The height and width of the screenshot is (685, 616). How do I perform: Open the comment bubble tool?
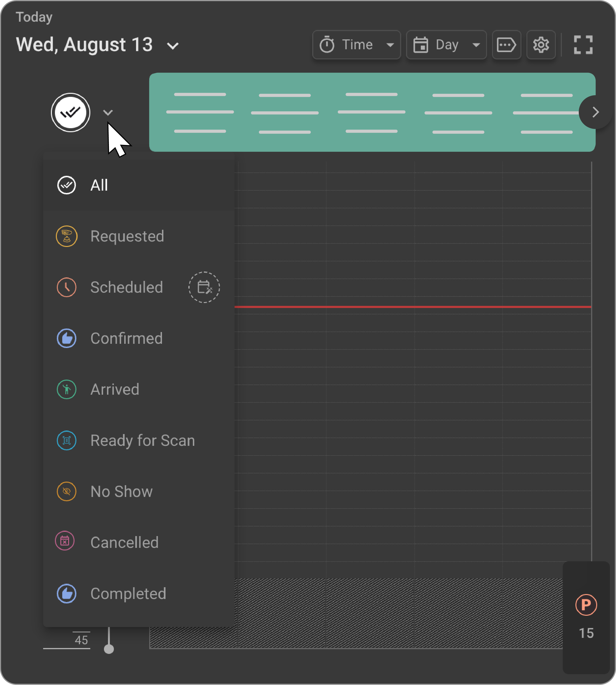coord(506,45)
